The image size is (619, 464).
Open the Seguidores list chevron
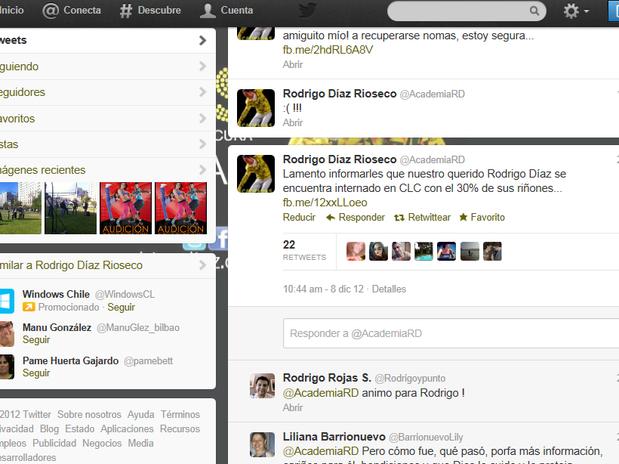(x=203, y=92)
